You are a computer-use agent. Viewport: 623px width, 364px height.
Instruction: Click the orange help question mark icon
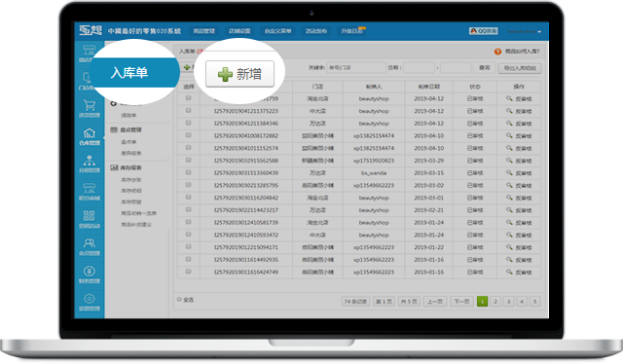[497, 52]
